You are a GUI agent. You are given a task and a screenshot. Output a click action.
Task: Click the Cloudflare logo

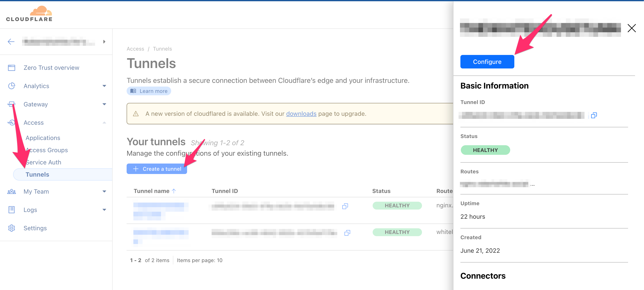coord(29,14)
